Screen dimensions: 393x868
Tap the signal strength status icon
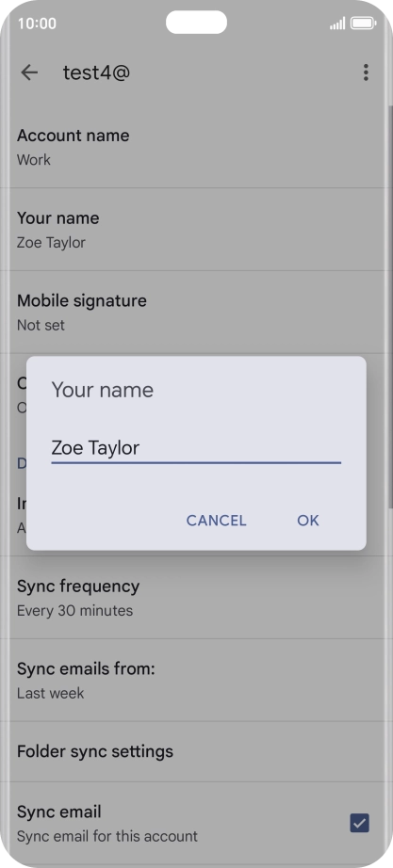point(337,24)
